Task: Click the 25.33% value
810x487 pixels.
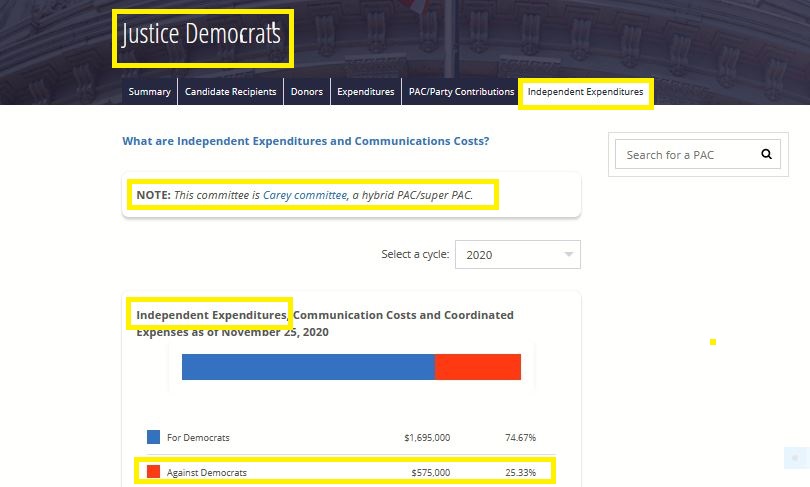Action: 520,473
